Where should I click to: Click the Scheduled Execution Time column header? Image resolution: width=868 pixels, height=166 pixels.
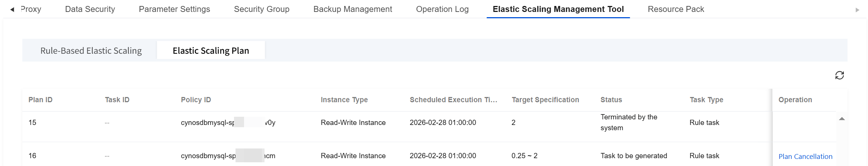[453, 100]
